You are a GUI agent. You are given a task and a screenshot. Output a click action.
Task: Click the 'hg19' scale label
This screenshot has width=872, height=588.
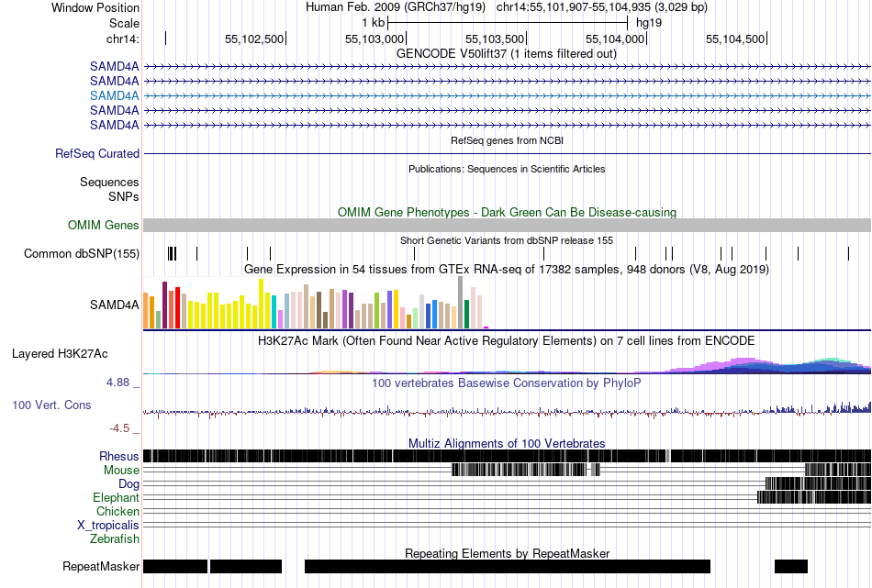pos(649,23)
